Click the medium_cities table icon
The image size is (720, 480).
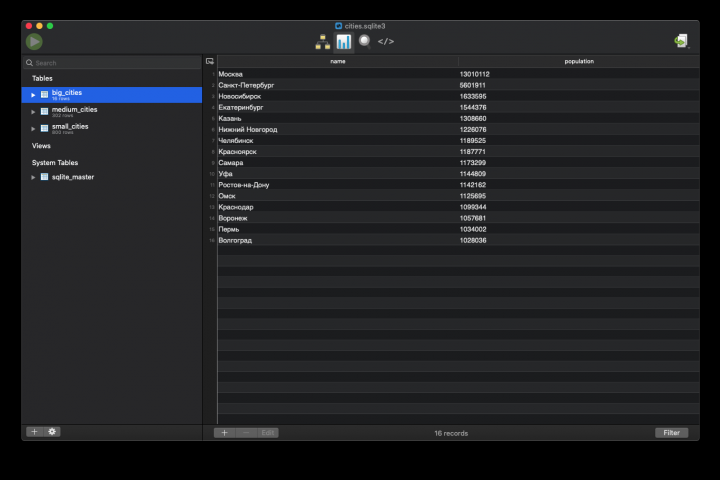pos(45,112)
